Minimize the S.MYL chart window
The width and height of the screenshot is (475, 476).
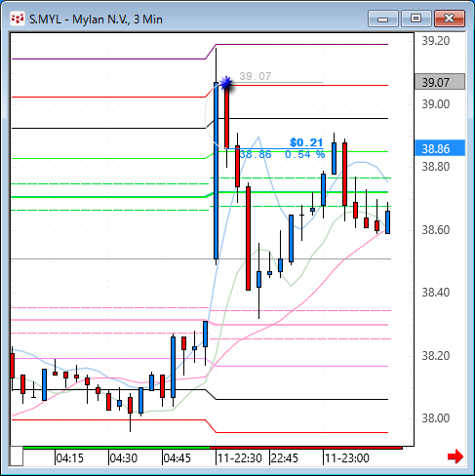[383, 19]
